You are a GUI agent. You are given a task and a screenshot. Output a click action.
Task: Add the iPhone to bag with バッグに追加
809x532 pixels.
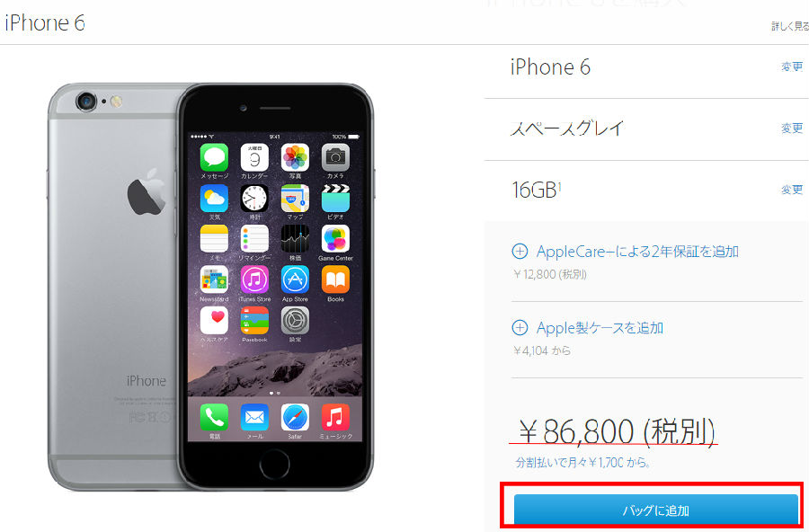point(656,510)
